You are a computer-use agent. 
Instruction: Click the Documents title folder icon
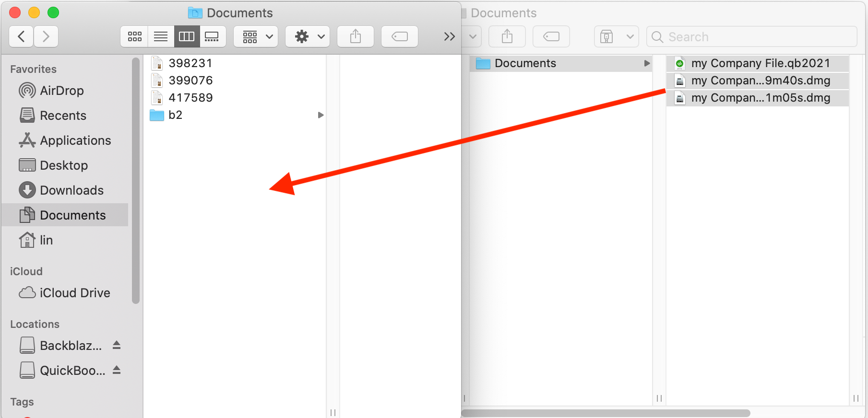195,13
